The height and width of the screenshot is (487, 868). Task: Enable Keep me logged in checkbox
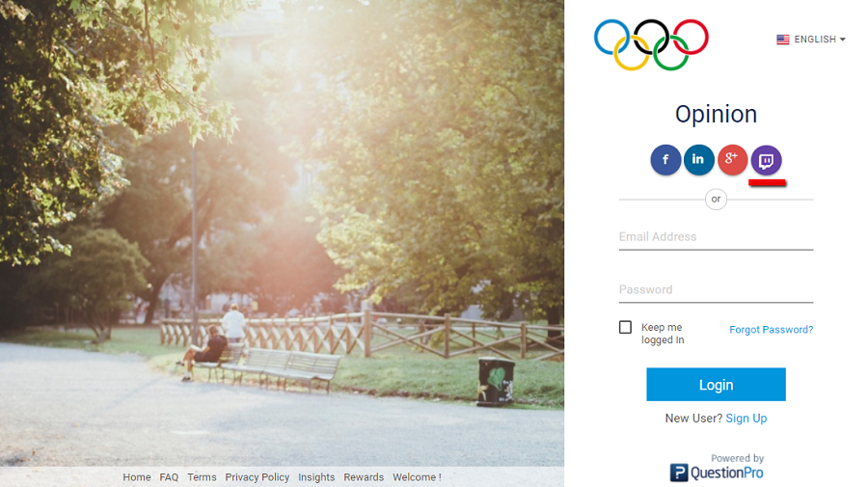pyautogui.click(x=625, y=327)
